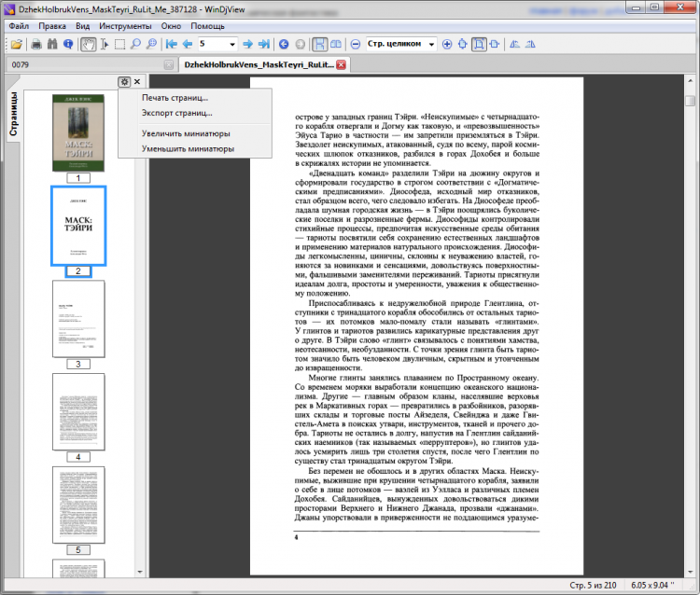Click the thumbnails panel gear settings button
The height and width of the screenshot is (595, 700).
tap(123, 83)
